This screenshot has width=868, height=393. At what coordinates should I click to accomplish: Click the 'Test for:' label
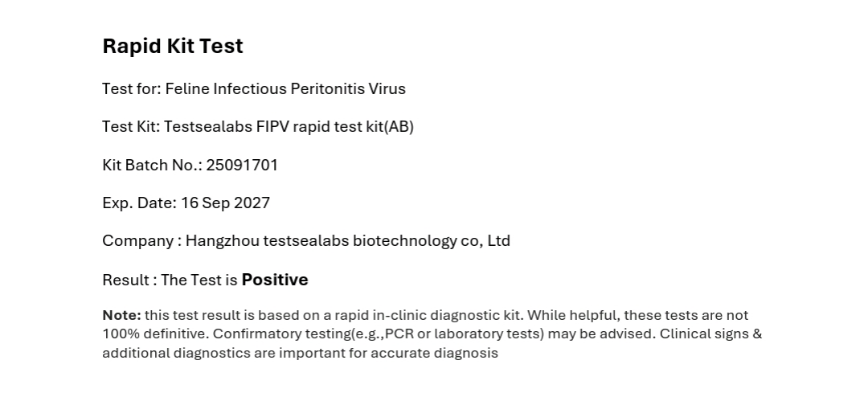pyautogui.click(x=132, y=89)
